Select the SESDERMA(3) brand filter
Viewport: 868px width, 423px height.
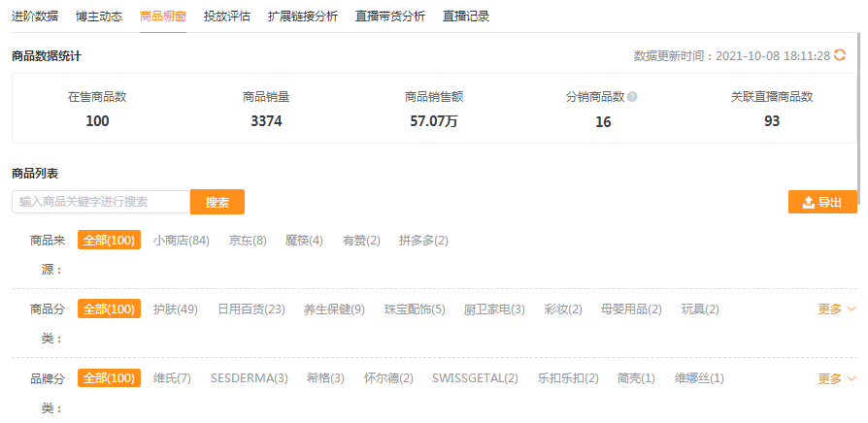click(250, 377)
